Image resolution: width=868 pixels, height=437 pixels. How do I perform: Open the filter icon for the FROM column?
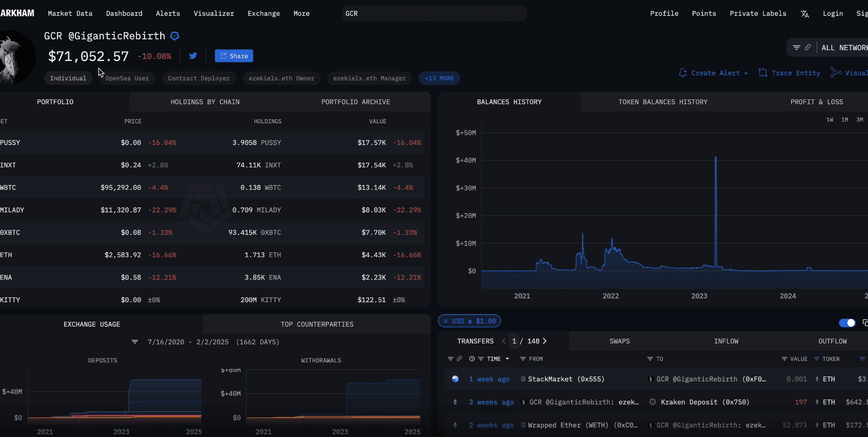point(523,359)
